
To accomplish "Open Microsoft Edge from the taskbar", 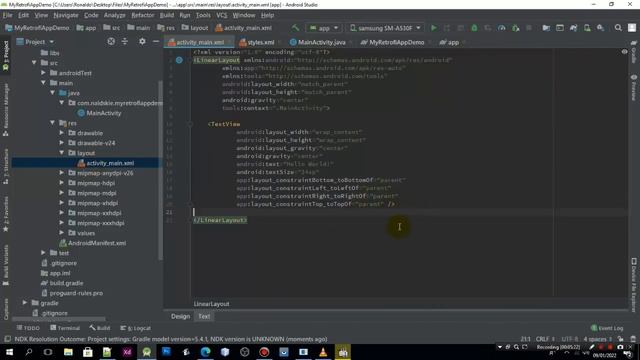I will 205,352.
